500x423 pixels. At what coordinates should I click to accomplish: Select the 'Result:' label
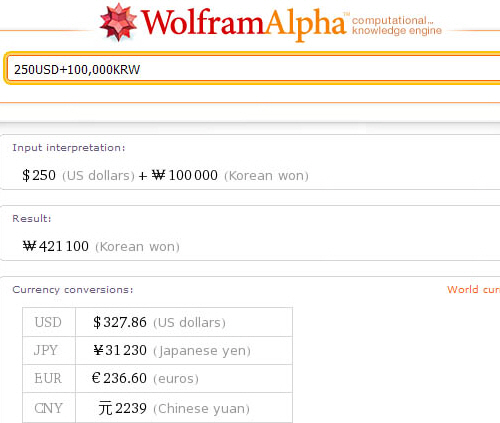coord(32,218)
